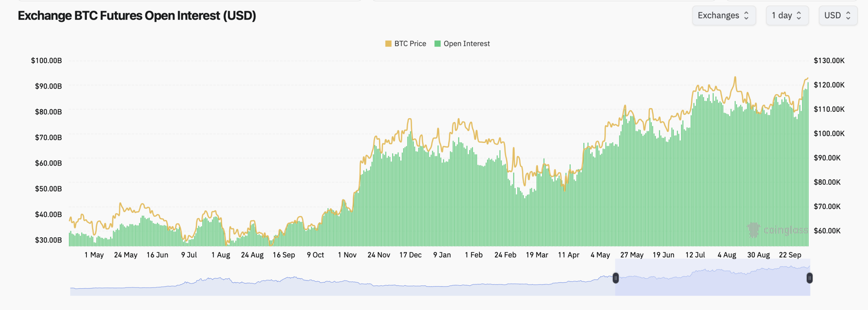Click the $130.00K label on right price axis
The height and width of the screenshot is (310, 868).
click(829, 61)
